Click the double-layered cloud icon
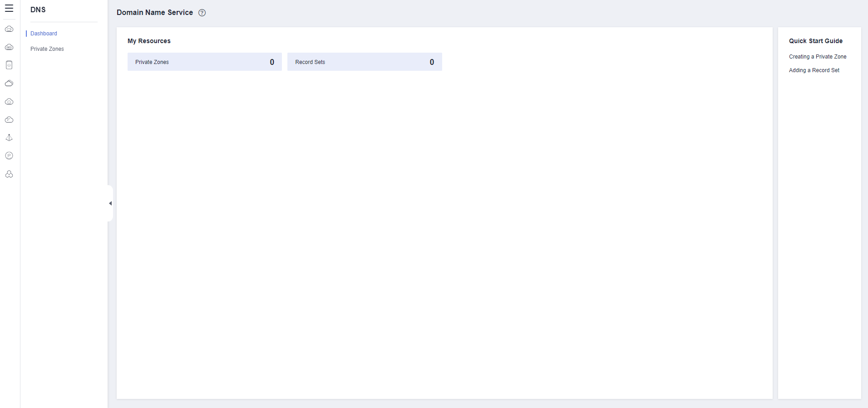The width and height of the screenshot is (868, 408). 9,84
